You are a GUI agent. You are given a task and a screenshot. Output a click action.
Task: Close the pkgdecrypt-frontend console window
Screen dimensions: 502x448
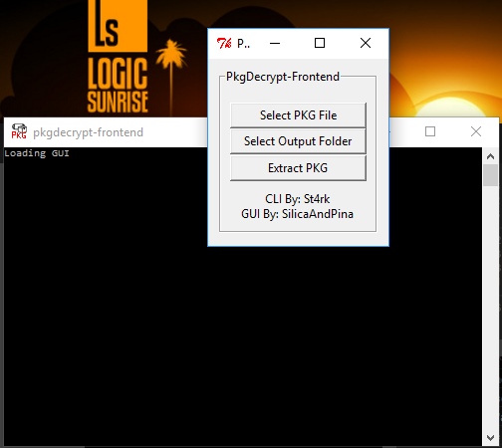pos(476,131)
